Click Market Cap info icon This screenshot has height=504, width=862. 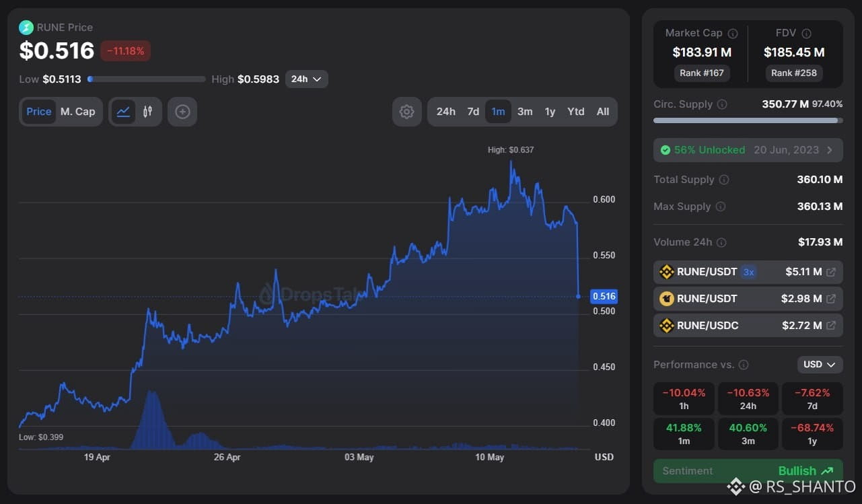click(733, 33)
